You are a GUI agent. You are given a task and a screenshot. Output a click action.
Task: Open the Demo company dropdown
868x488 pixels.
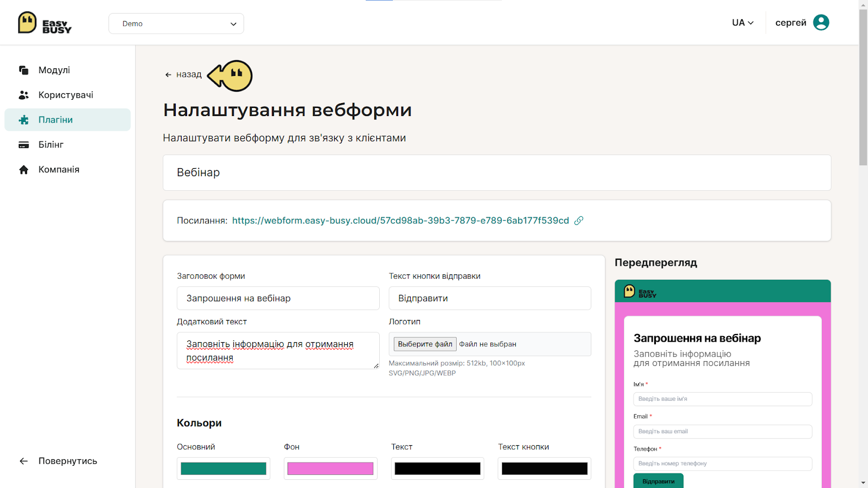(176, 24)
